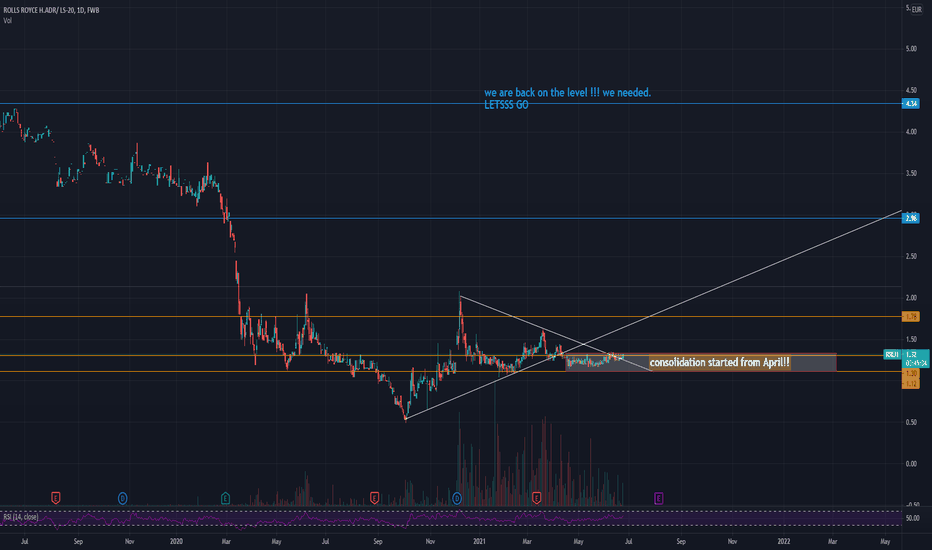This screenshot has height=550, width=932.
Task: Click the ROLLS ROYCE H.ADR symbol title
Action: coord(51,10)
